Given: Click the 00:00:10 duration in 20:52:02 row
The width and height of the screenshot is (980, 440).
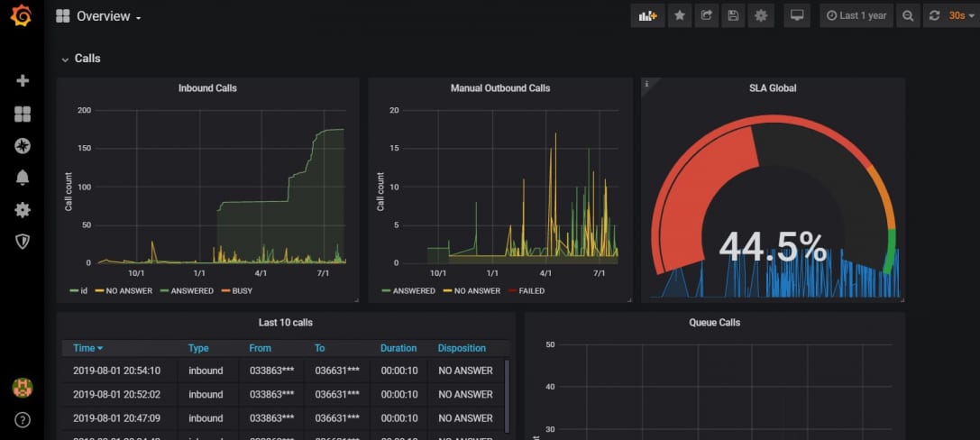Looking at the screenshot, I should coord(399,394).
